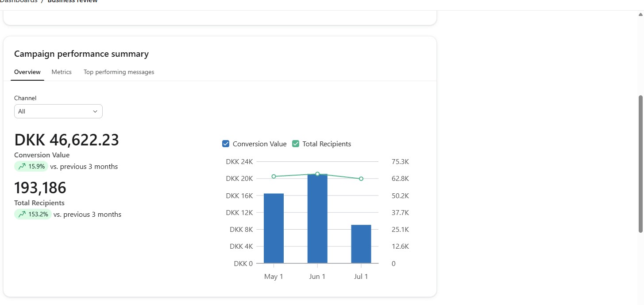
Task: Open the Metrics tab
Action: pyautogui.click(x=62, y=72)
